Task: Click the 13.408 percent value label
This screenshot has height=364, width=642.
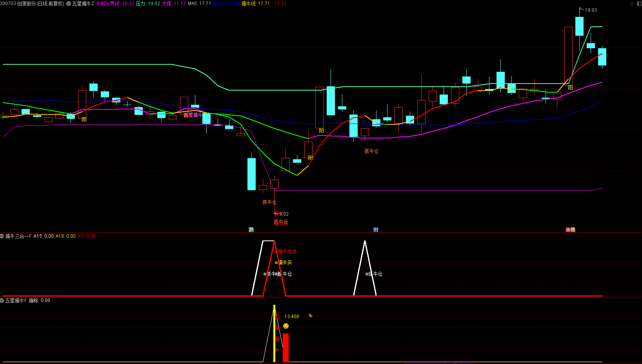Action: click(x=291, y=317)
